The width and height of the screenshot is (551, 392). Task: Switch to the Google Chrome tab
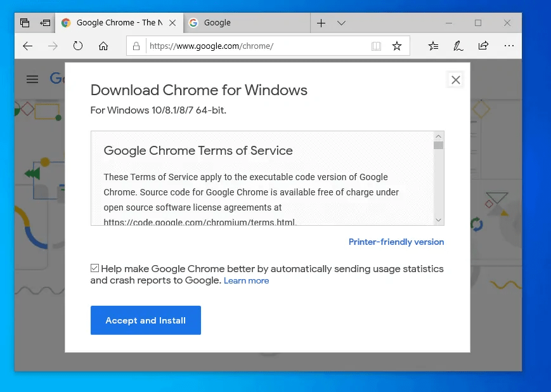click(119, 23)
